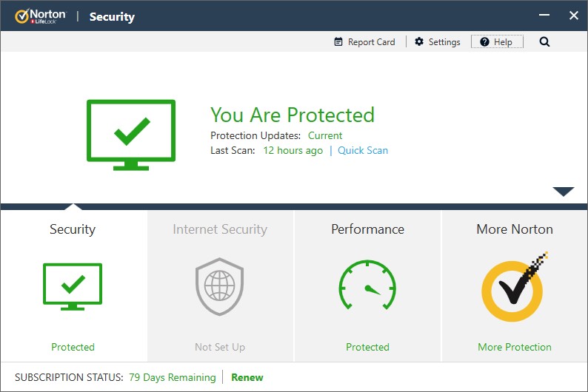Click 'Protected' under the Security tile

pos(73,347)
